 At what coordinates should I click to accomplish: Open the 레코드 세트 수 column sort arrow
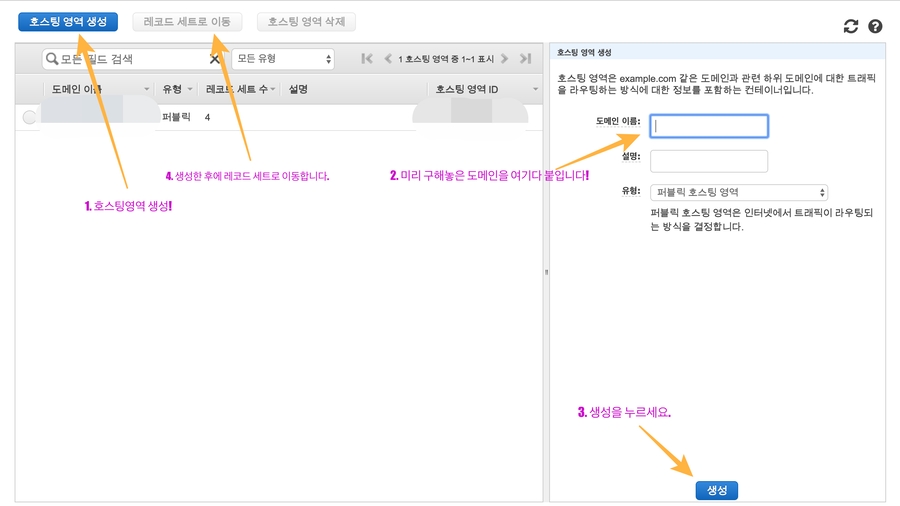click(x=273, y=90)
